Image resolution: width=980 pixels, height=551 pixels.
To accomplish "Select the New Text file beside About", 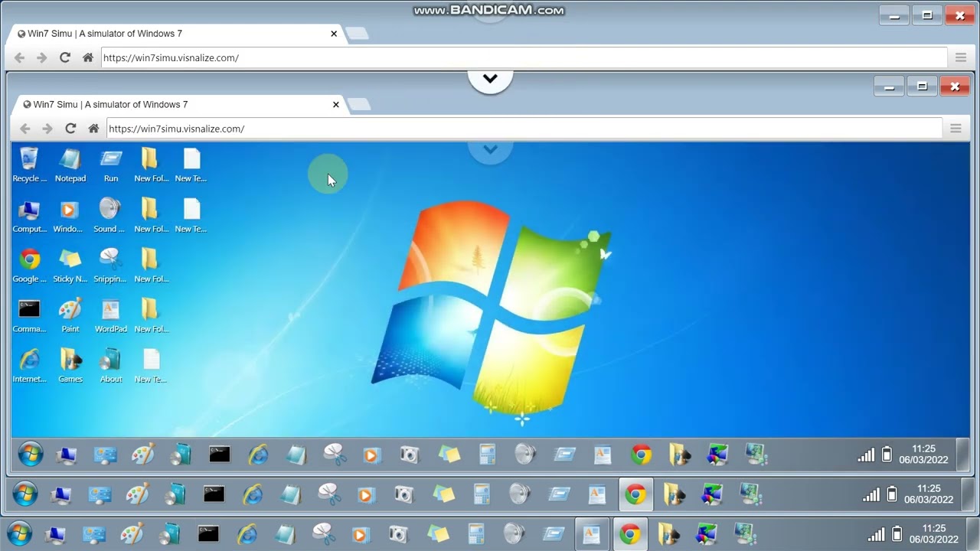I will [x=151, y=366].
